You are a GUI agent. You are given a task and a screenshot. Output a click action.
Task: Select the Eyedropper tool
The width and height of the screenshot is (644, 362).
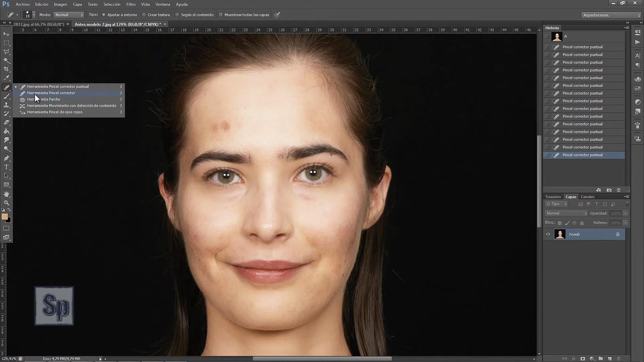[x=7, y=78]
